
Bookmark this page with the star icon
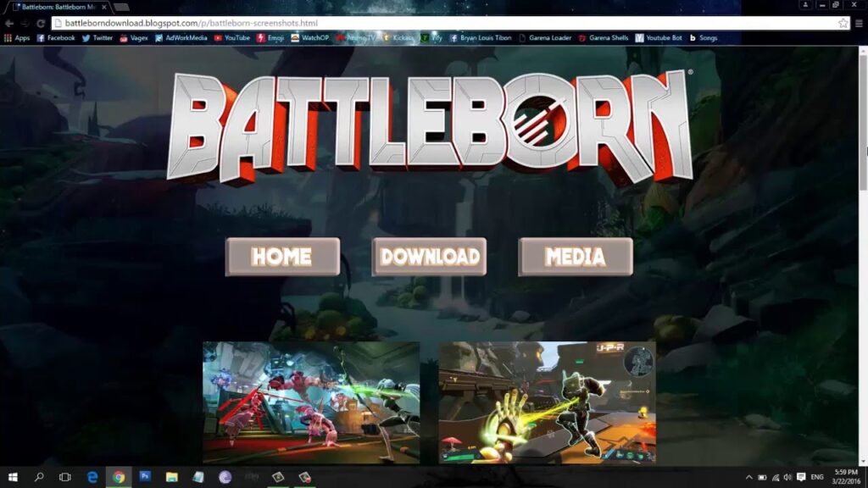[x=843, y=23]
